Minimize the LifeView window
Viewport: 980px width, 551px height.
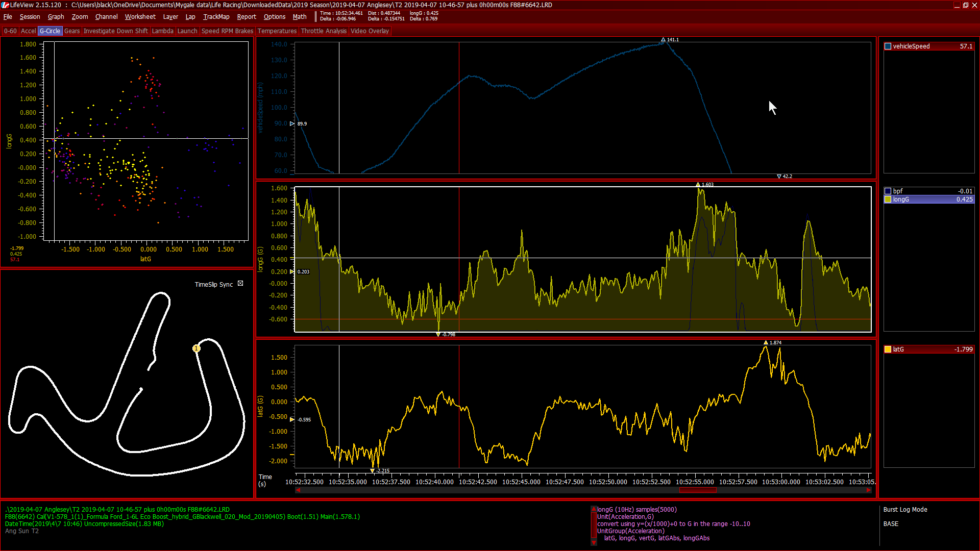tap(957, 5)
